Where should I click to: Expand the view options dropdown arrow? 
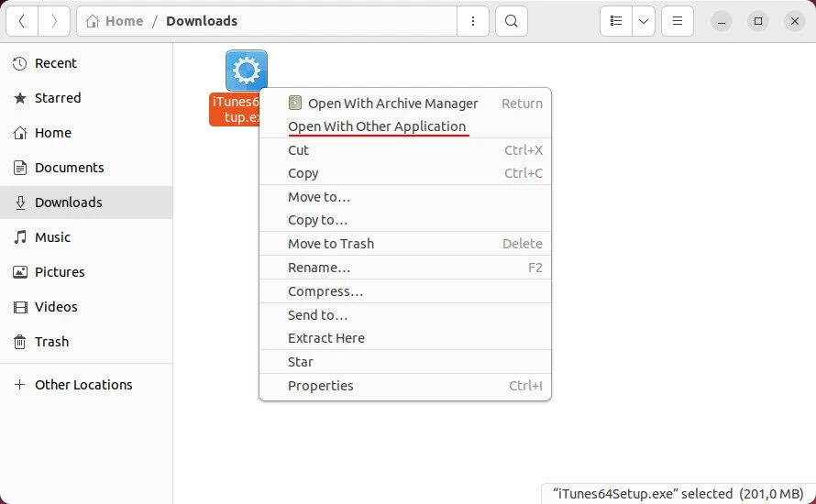point(644,21)
